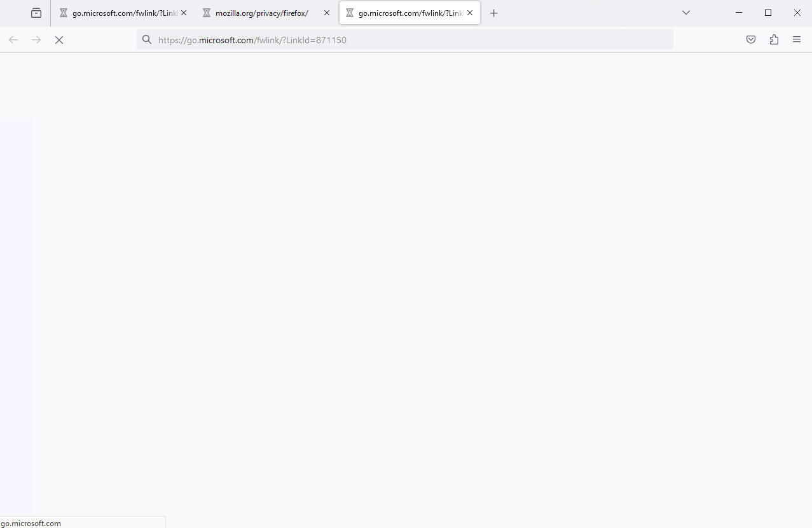Screen dimensions: 812x528
Task: Switch to the mozilla.org/privacy/firefox tab
Action: click(x=262, y=13)
